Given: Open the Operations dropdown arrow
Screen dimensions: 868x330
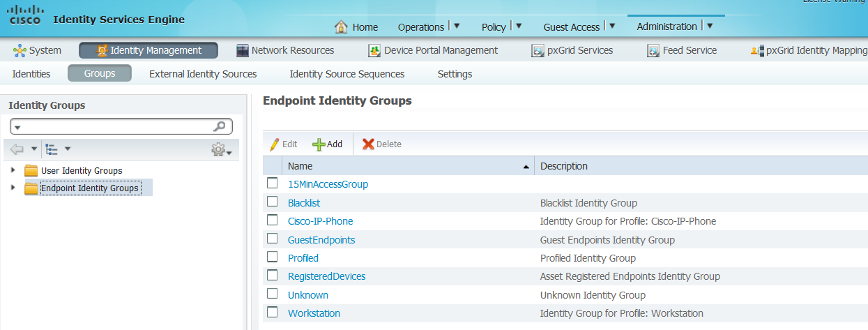Looking at the screenshot, I should 457,27.
